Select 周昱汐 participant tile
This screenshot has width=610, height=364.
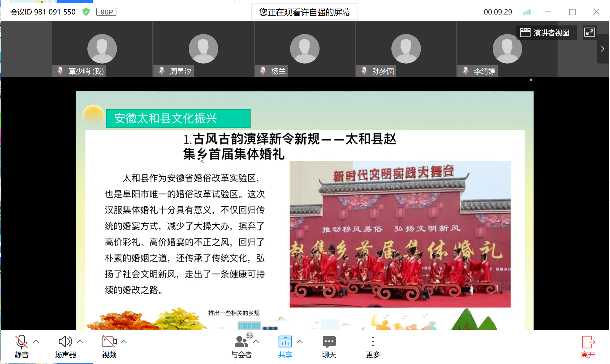203,49
